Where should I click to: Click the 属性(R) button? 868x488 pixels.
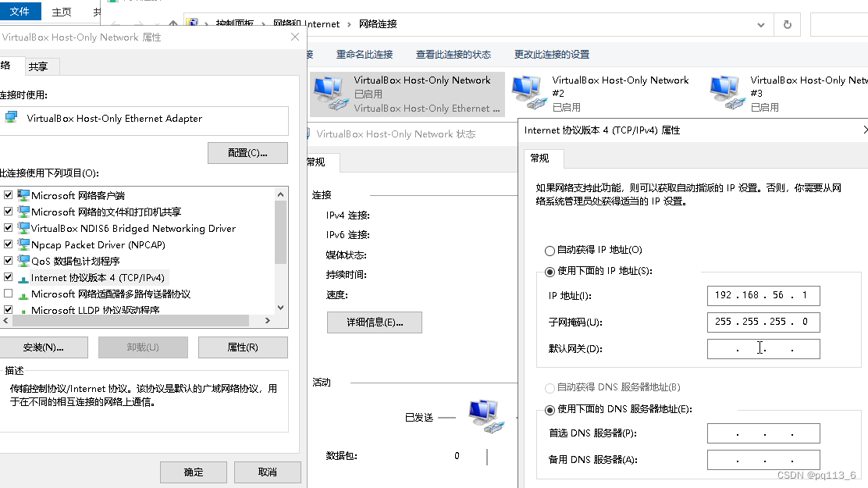(243, 347)
